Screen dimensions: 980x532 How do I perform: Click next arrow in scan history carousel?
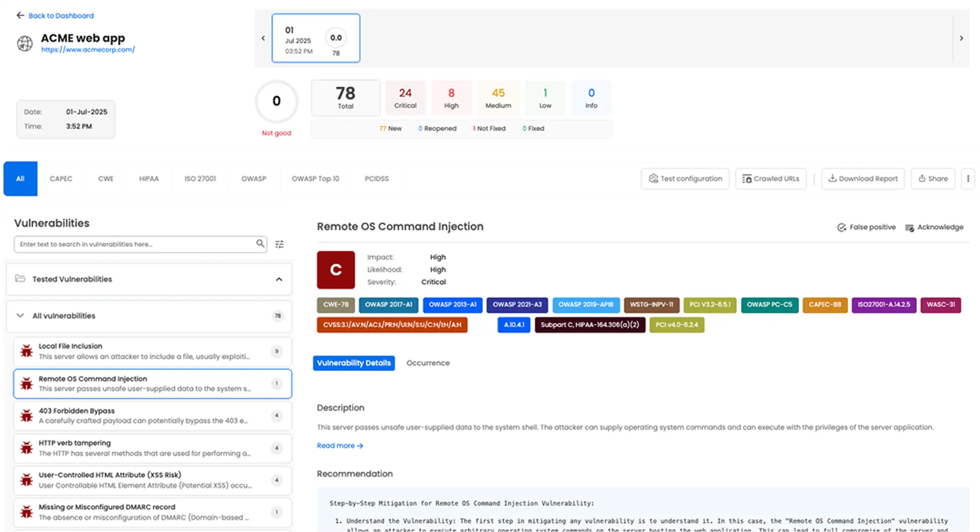[961, 38]
